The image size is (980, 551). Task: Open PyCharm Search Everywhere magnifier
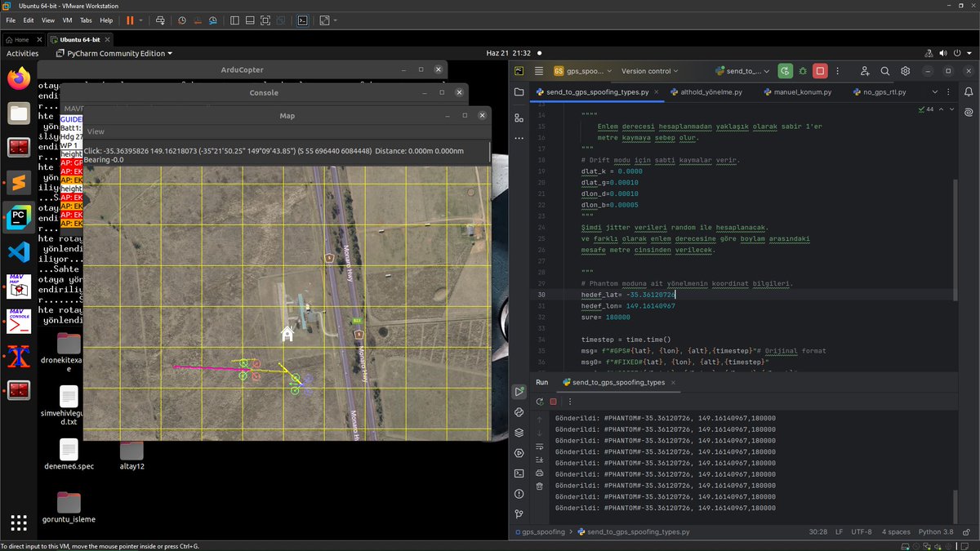click(x=884, y=71)
